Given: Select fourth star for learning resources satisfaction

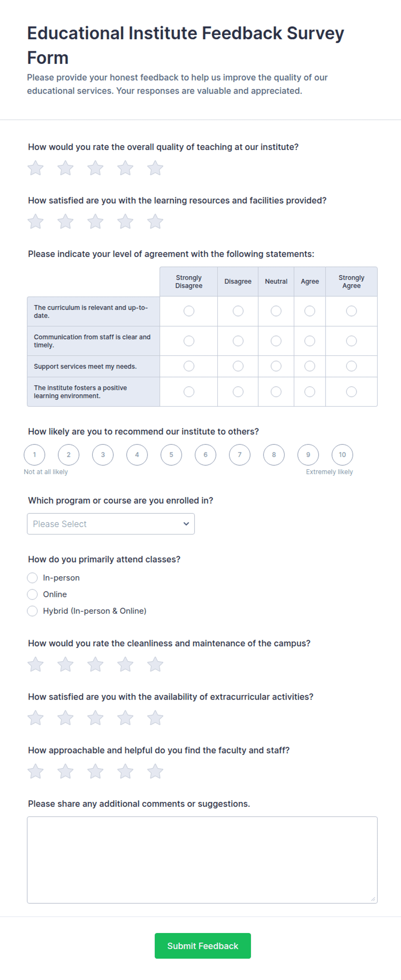Looking at the screenshot, I should tap(125, 222).
